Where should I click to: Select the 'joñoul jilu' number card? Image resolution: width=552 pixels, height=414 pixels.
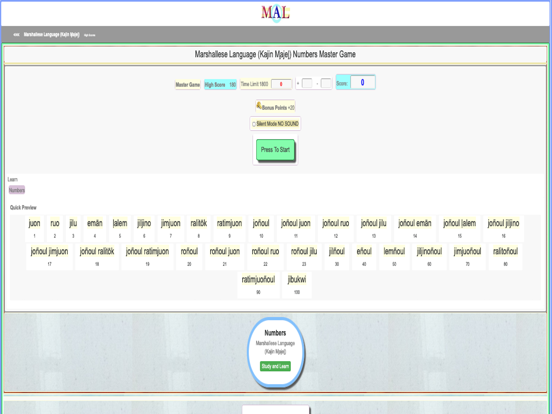(x=374, y=228)
